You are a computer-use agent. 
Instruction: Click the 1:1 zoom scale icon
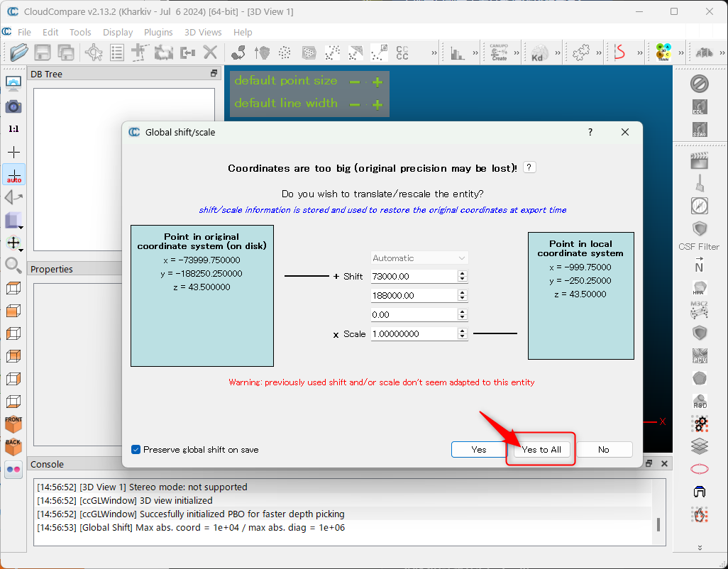tap(13, 129)
